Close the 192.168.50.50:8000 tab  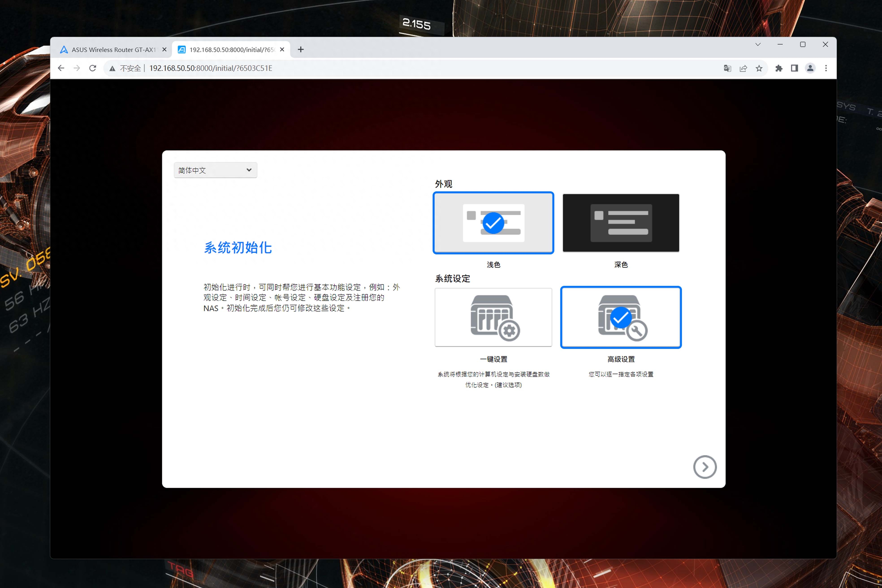click(282, 50)
